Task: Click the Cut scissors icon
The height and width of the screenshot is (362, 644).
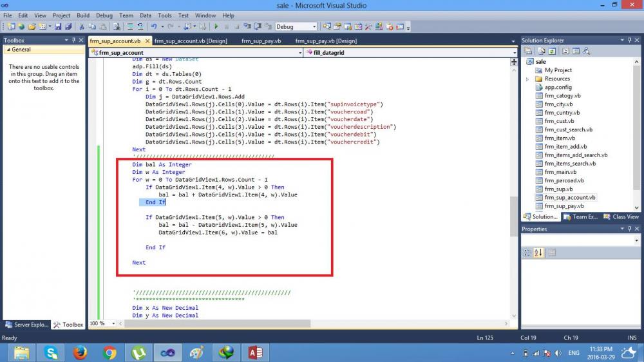Action: click(x=81, y=26)
